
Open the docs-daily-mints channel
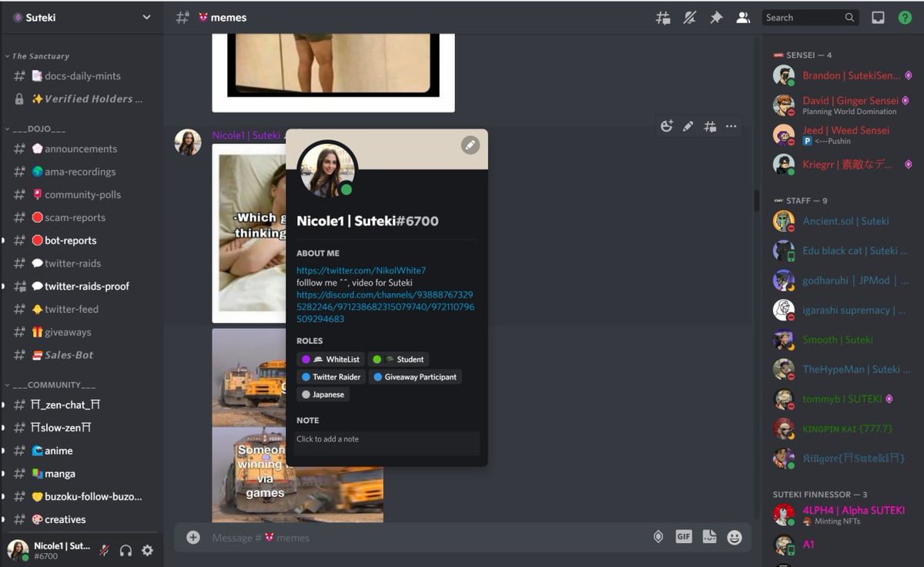tap(82, 76)
